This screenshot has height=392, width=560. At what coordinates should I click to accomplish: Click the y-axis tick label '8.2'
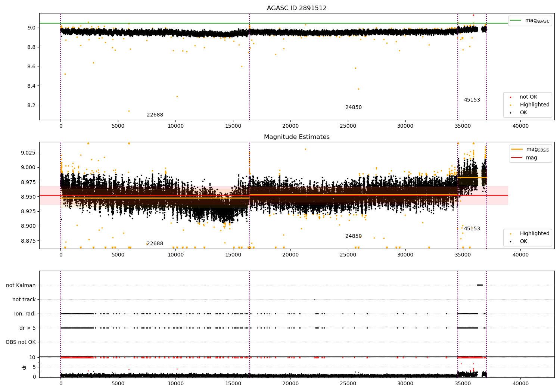pos(32,105)
